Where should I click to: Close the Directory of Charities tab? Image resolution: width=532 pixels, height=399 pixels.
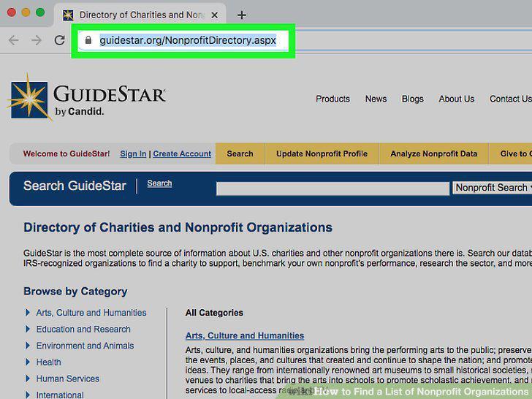click(214, 15)
